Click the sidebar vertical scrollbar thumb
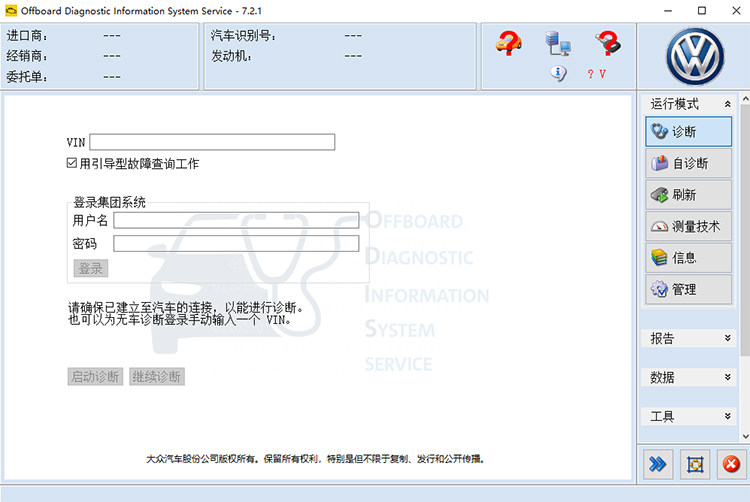Viewport: 750px width, 502px height. coord(745,229)
